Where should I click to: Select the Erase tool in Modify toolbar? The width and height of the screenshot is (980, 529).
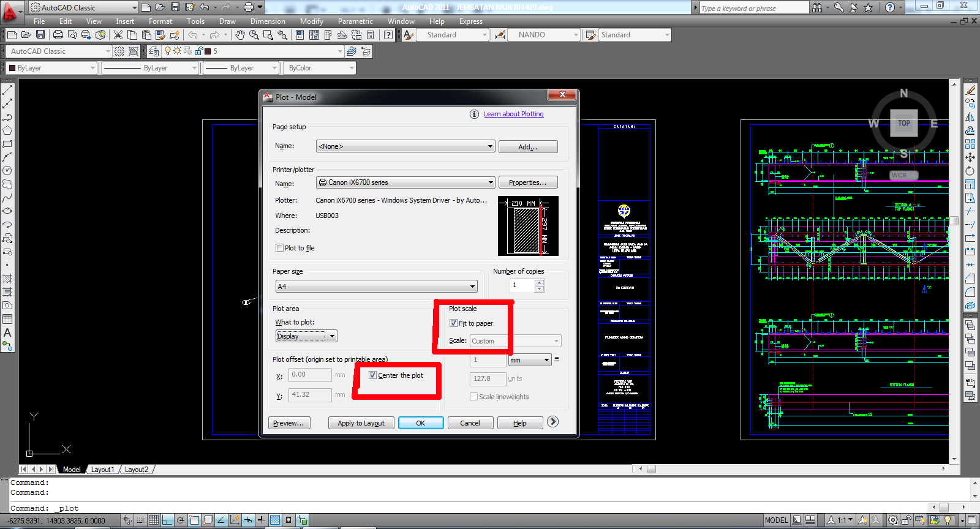click(x=970, y=90)
